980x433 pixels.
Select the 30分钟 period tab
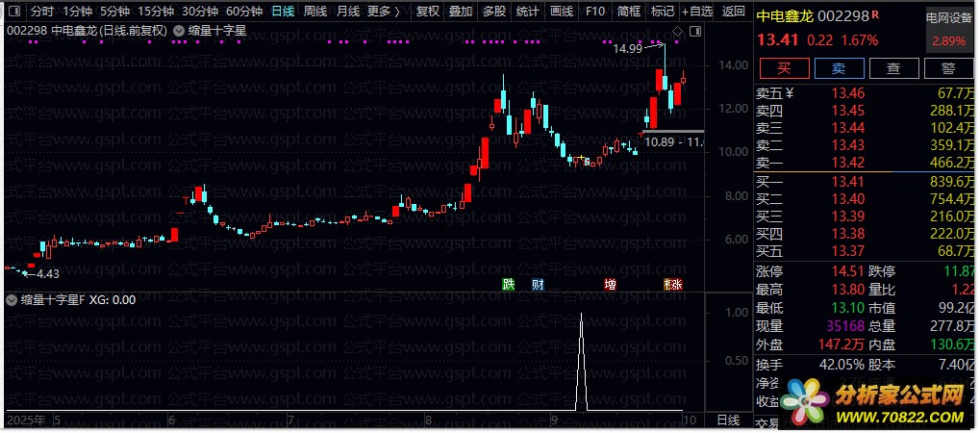pos(200,12)
